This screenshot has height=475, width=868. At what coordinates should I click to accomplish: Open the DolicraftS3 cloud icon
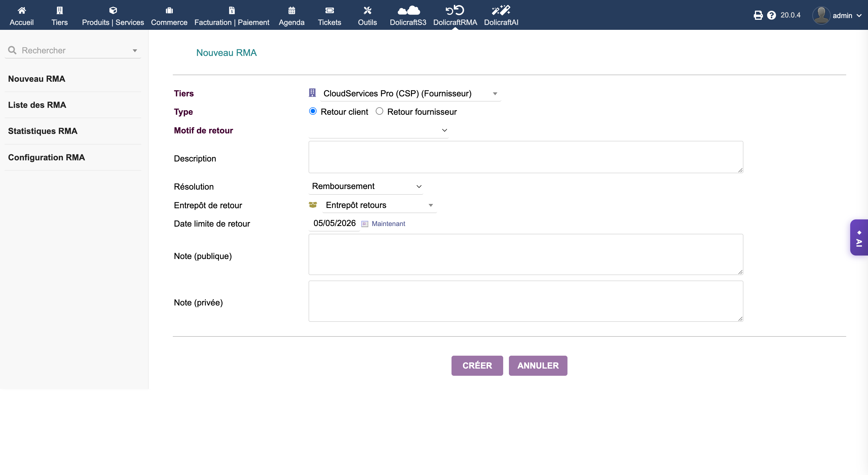point(408,10)
